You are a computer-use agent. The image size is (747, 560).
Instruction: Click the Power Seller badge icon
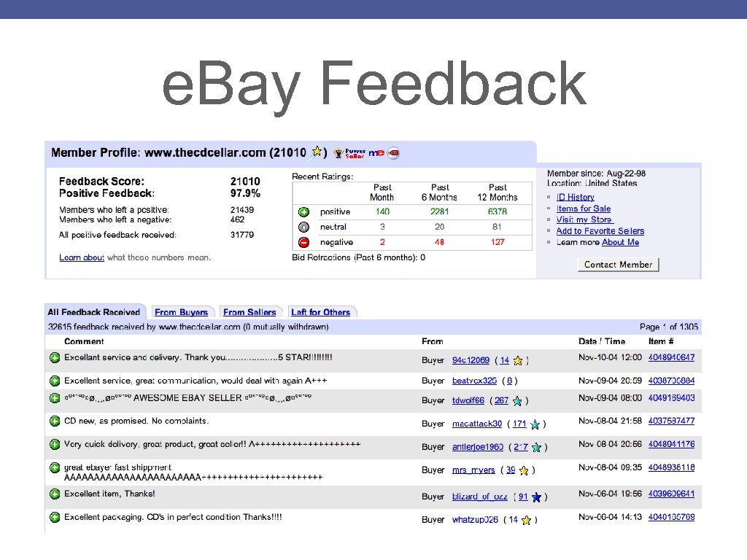click(349, 153)
